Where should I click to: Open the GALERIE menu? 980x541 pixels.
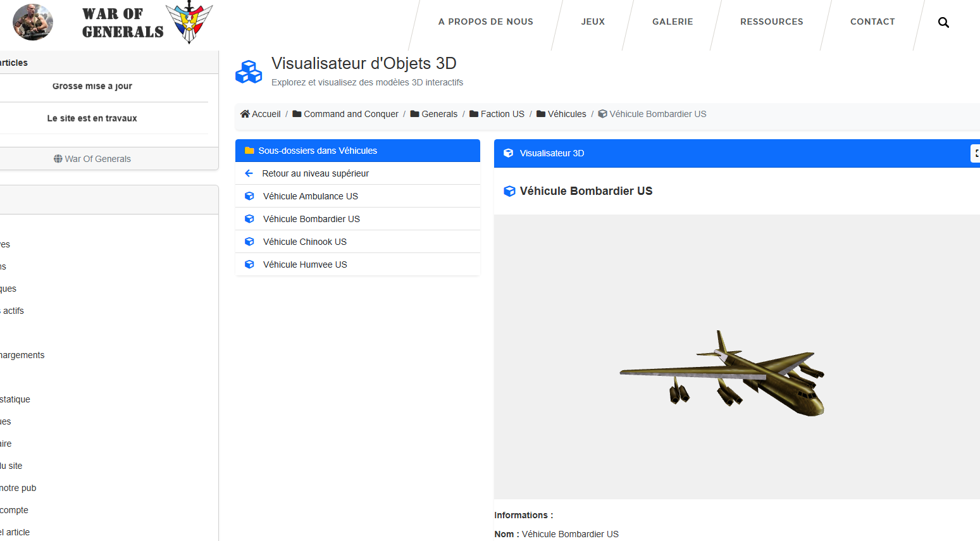click(x=673, y=22)
